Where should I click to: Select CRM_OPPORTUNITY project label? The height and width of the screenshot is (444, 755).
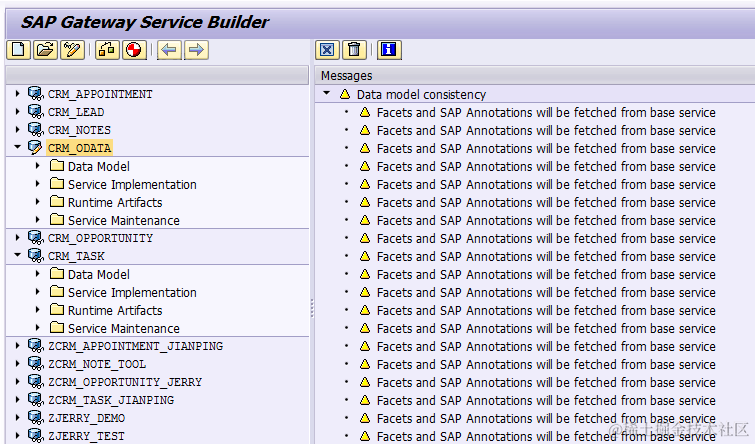tap(100, 238)
